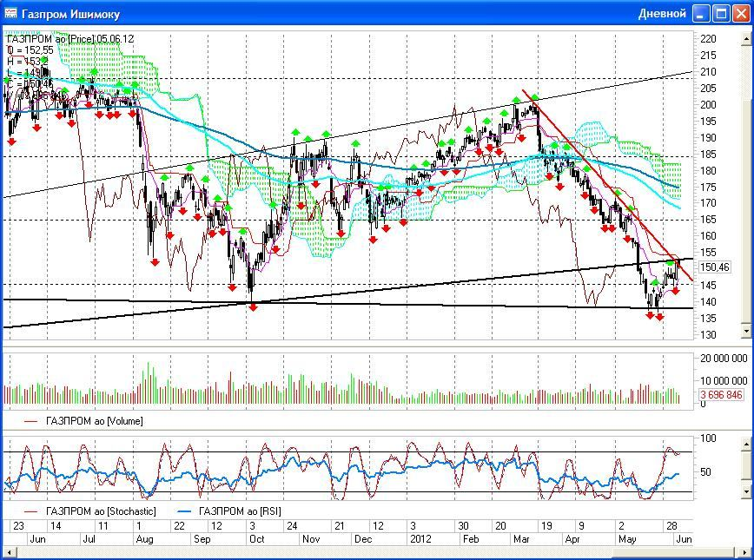Click the 'Dec' month on time axis

[363, 539]
